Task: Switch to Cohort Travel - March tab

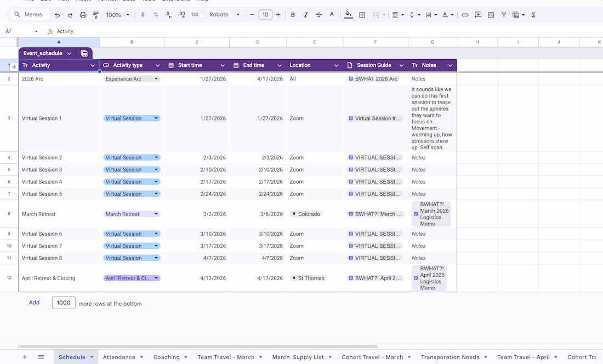Action: pos(372,357)
